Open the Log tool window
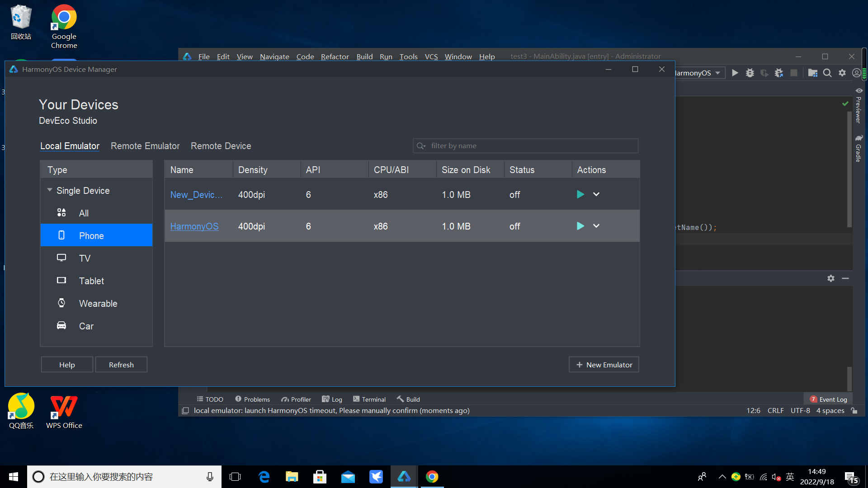Image resolution: width=868 pixels, height=488 pixels. 332,399
